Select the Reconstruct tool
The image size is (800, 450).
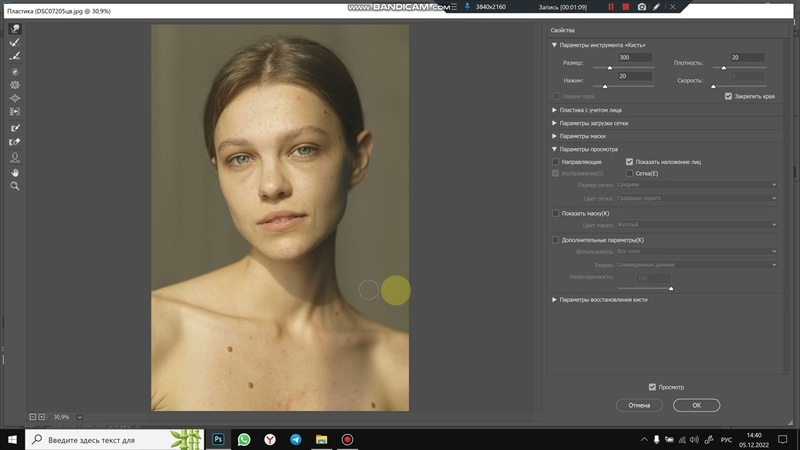point(15,43)
